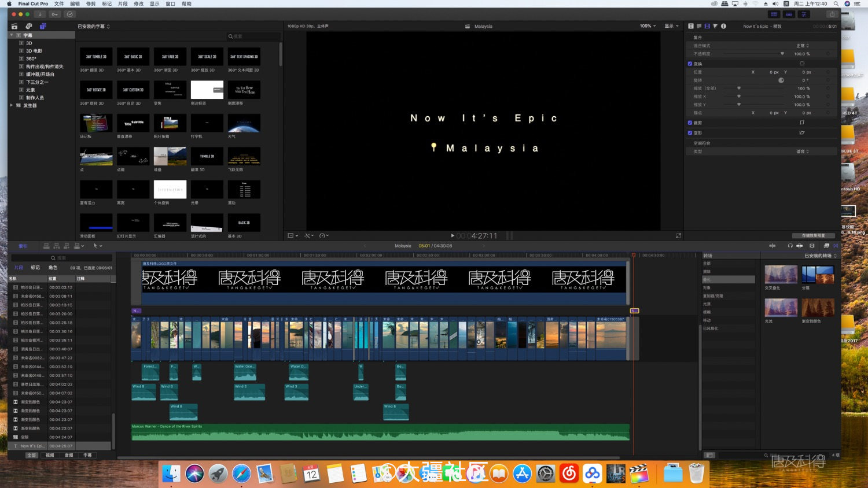Select the 360° Tumble 3D title thumbnail

(96, 57)
